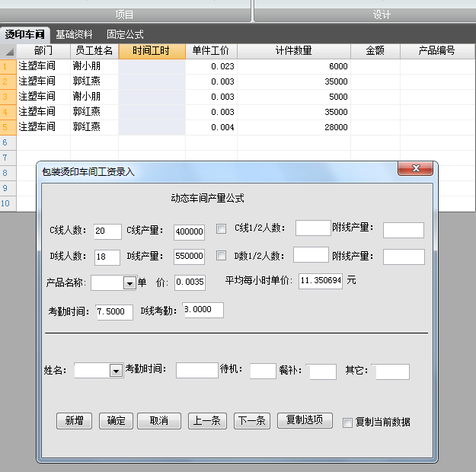Click the C线产量 field showing 400000

189,232
